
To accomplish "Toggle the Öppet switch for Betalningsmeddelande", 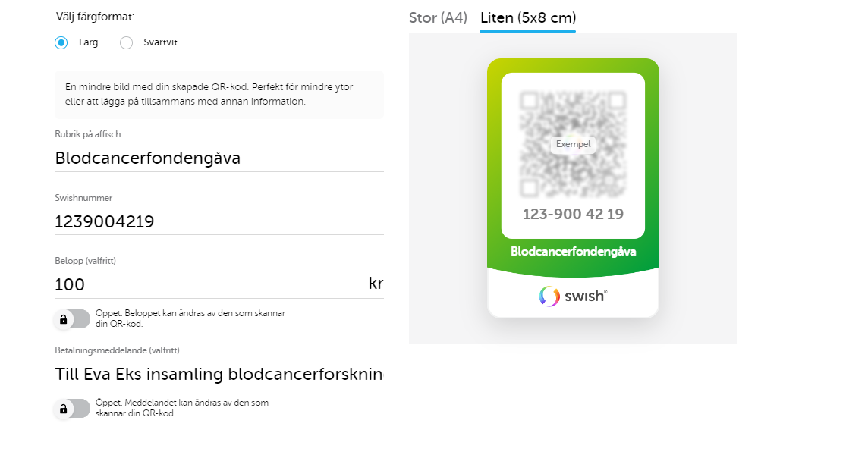I will [x=74, y=408].
